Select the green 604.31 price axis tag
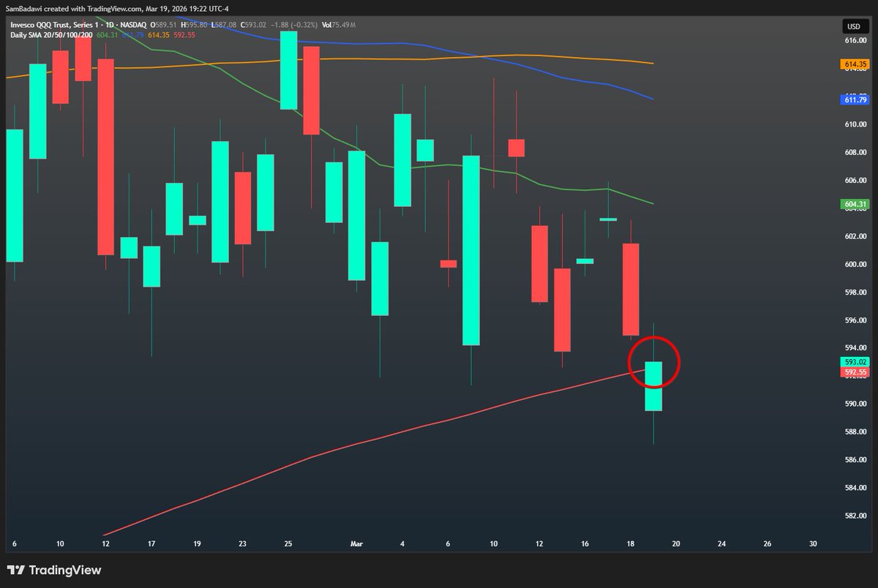Image resolution: width=878 pixels, height=588 pixels. coord(855,205)
